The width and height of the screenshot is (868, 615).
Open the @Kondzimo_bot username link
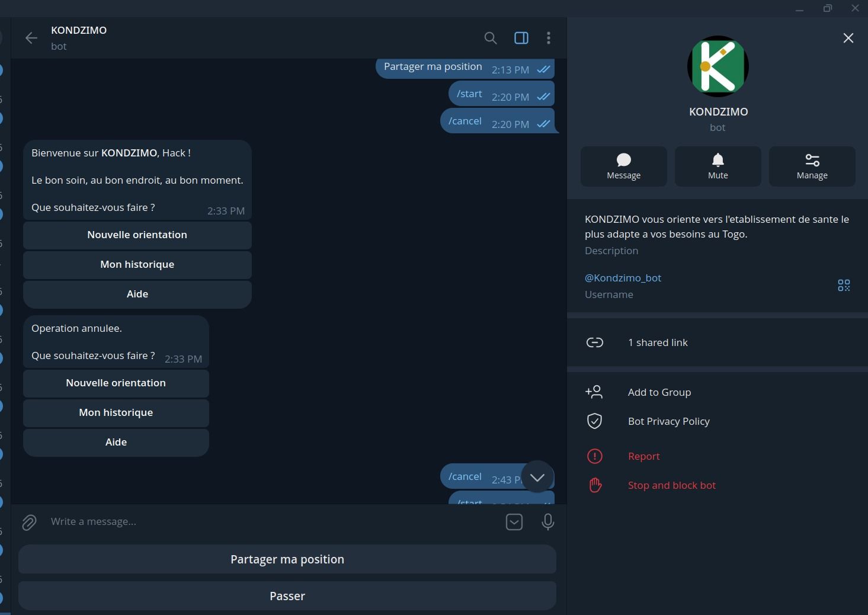click(x=623, y=278)
